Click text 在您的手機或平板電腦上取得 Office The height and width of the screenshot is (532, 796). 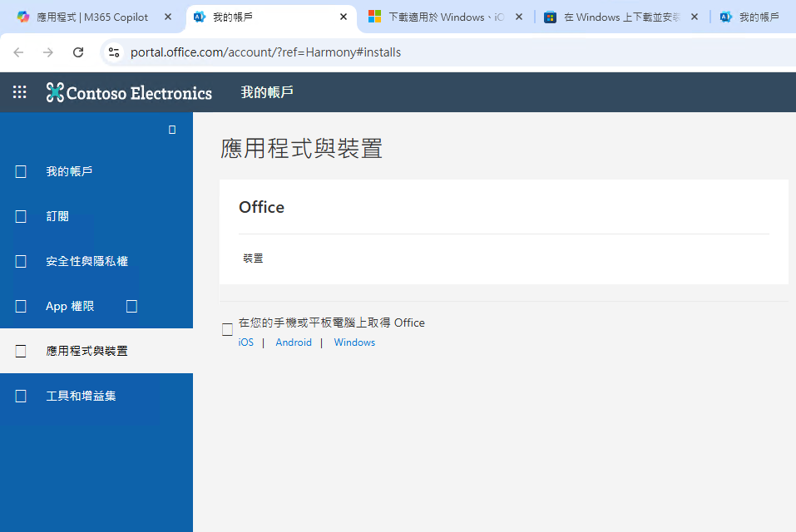coord(332,323)
